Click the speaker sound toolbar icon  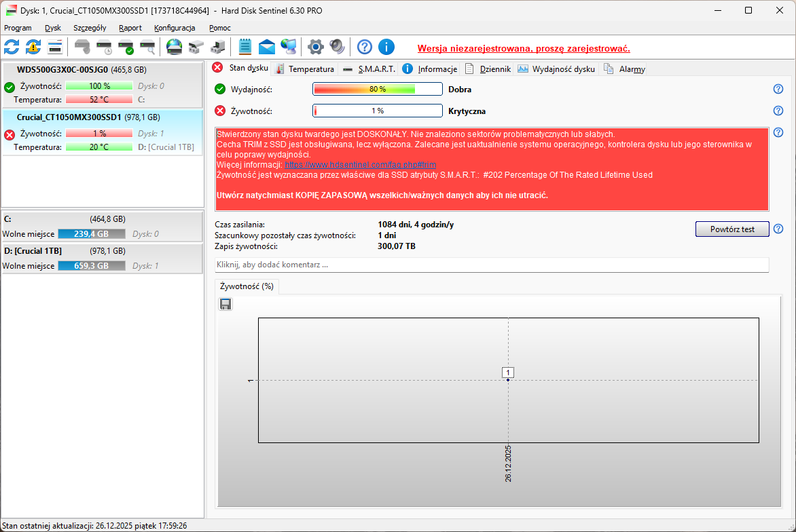click(x=337, y=47)
